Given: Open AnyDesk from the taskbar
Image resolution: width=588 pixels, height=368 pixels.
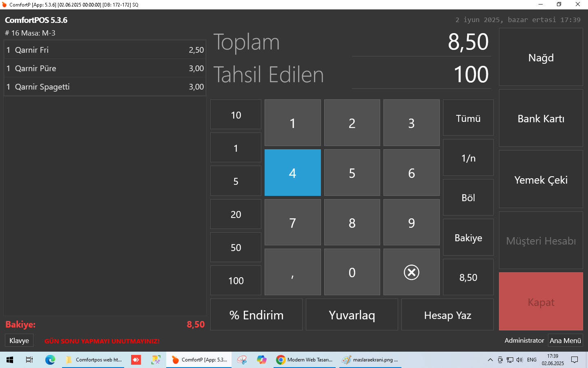Looking at the screenshot, I should (x=136, y=360).
